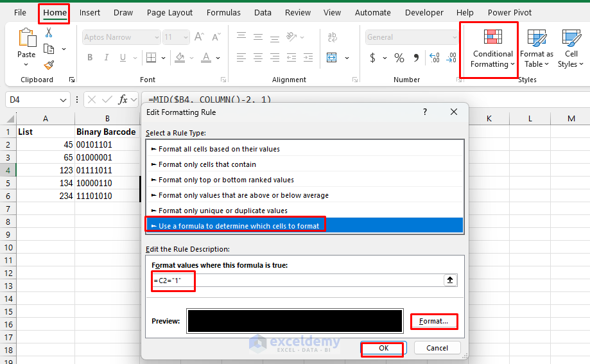The width and height of the screenshot is (590, 364).
Task: Increase indent
Action: coord(308,58)
